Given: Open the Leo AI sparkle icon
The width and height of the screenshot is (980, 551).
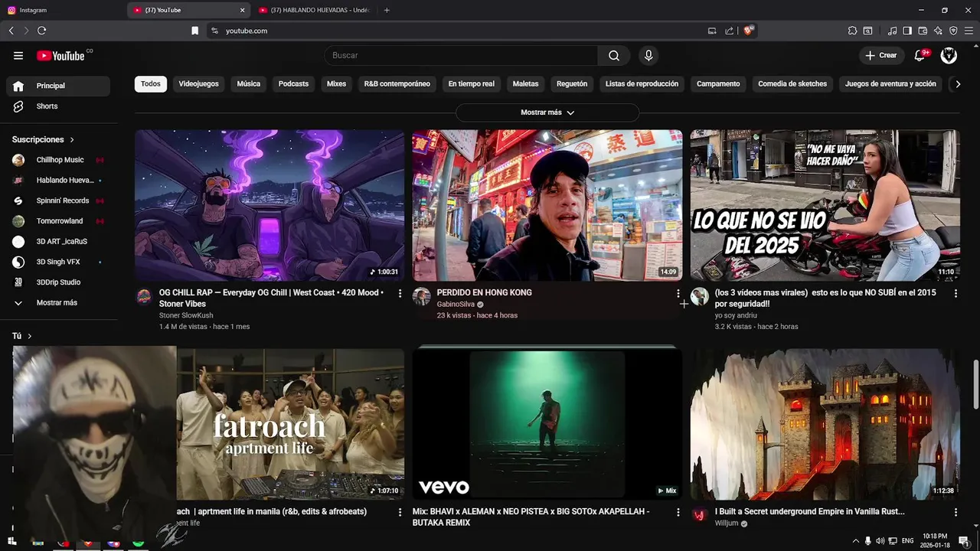Looking at the screenshot, I should pyautogui.click(x=938, y=31).
